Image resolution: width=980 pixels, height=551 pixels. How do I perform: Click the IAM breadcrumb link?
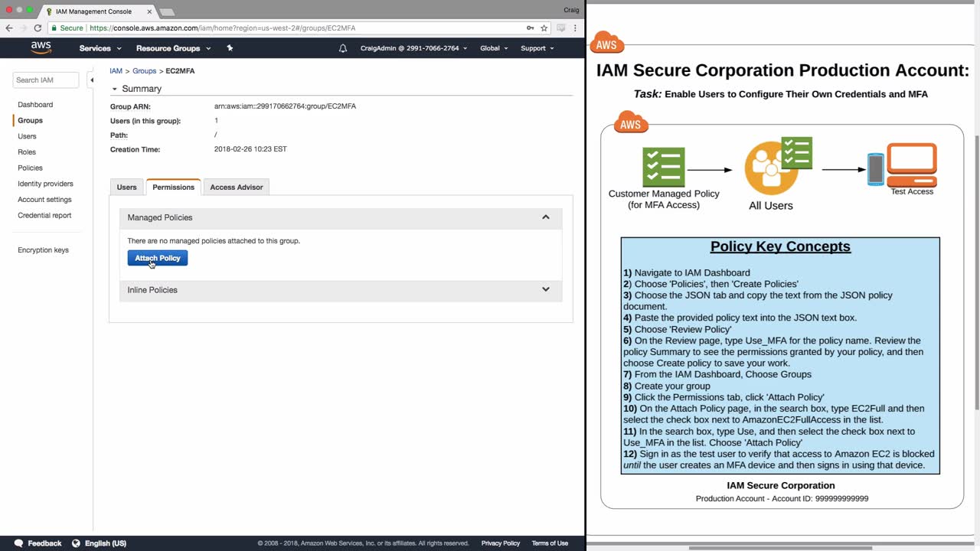tap(116, 71)
